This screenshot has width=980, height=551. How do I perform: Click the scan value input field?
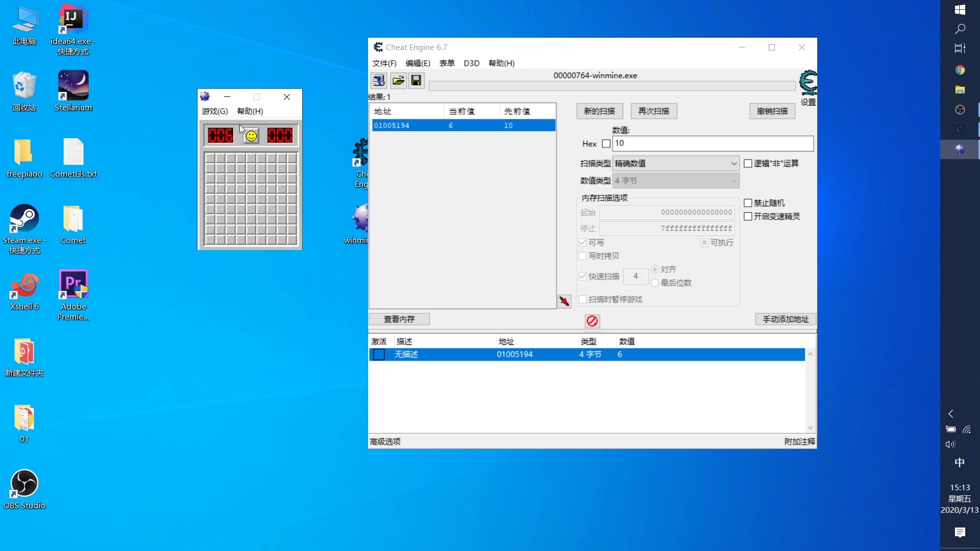click(713, 144)
